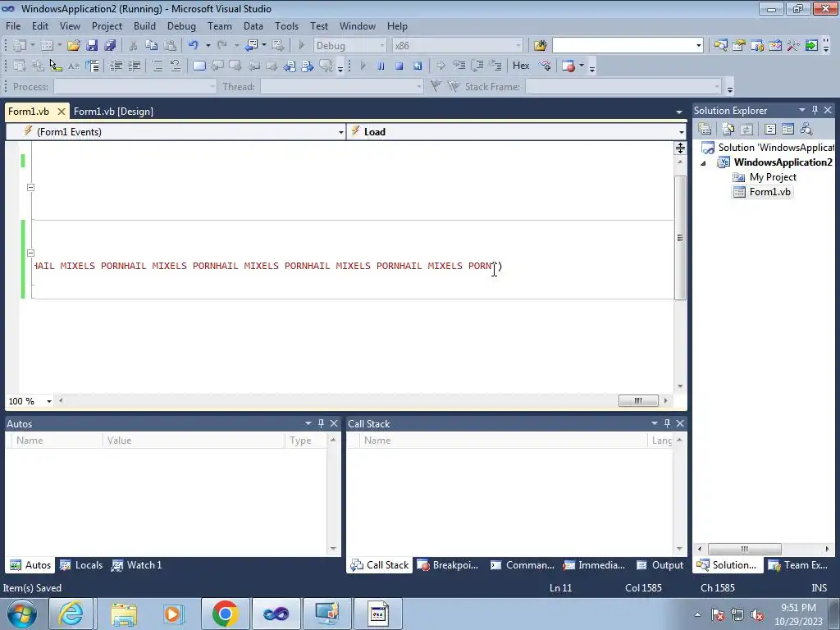Click the code editor vertical scrollbar thumb
Image resolution: width=840 pixels, height=630 pixels.
680,238
